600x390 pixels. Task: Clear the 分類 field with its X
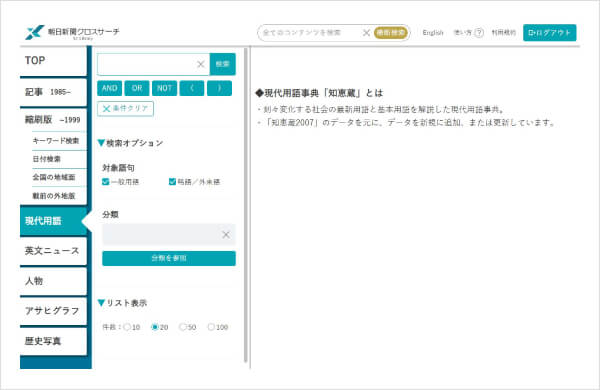pyautogui.click(x=226, y=235)
